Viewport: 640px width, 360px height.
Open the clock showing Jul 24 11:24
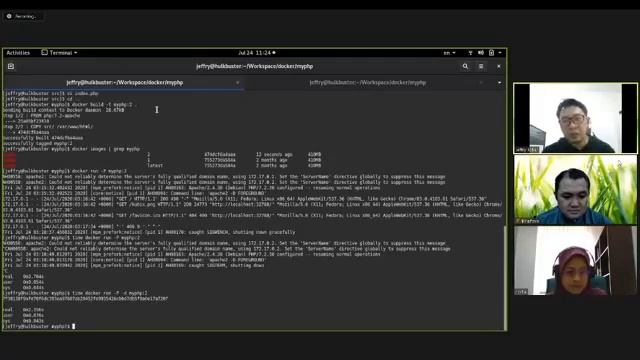257,53
